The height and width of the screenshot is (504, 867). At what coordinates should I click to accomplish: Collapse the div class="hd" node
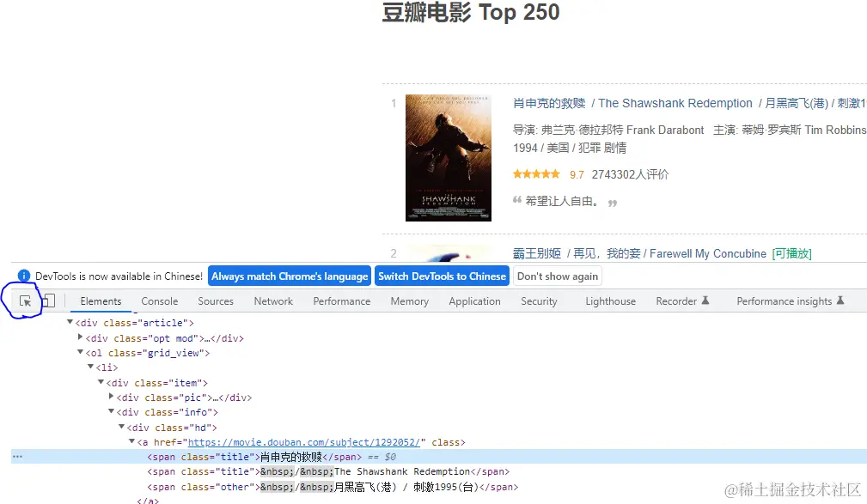click(x=122, y=427)
